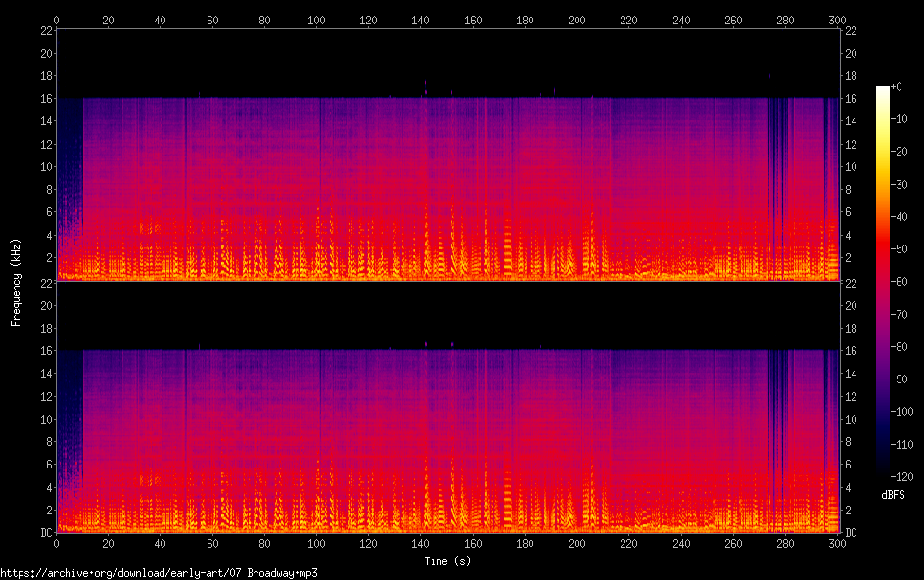Click the upper channel spectrogram plot
The height and width of the screenshot is (580, 924).
tap(447, 155)
